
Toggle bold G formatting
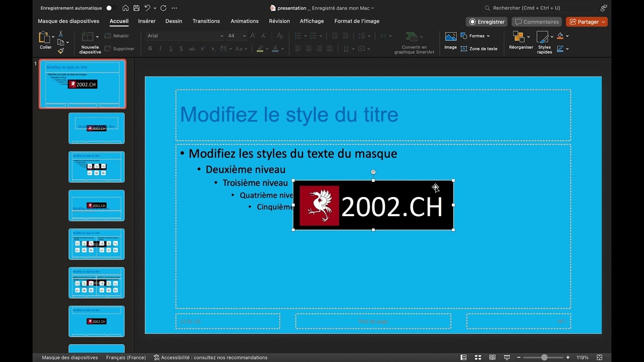coord(150,49)
